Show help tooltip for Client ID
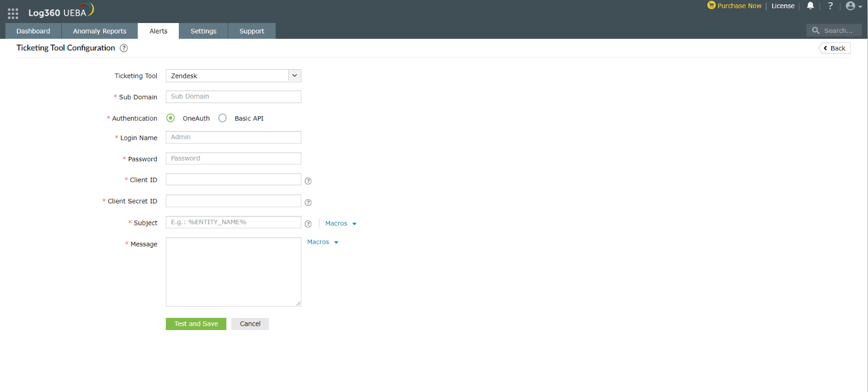 point(308,181)
